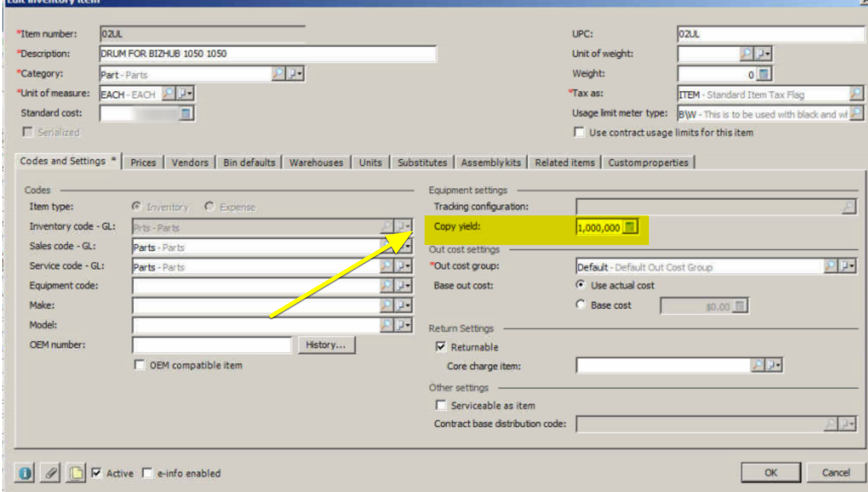Viewport: 868px width, 492px height.
Task: Open the Core charge item lookup magnifier
Action: coord(758,365)
